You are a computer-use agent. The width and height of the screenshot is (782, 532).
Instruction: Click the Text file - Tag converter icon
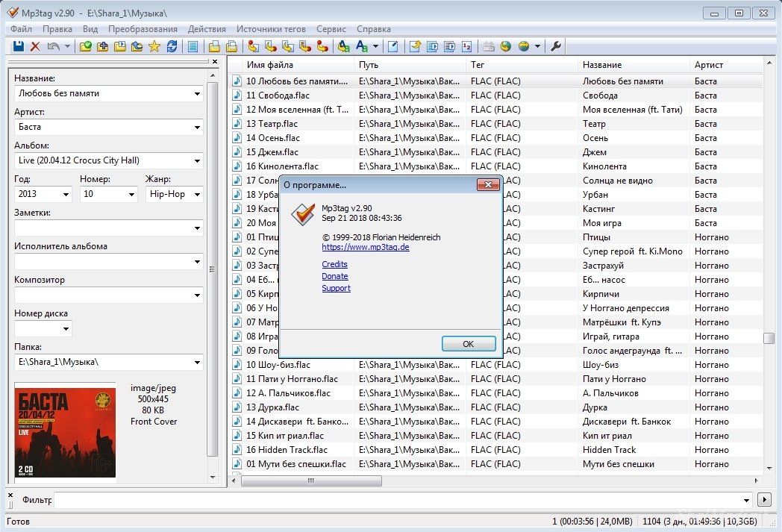click(x=304, y=46)
